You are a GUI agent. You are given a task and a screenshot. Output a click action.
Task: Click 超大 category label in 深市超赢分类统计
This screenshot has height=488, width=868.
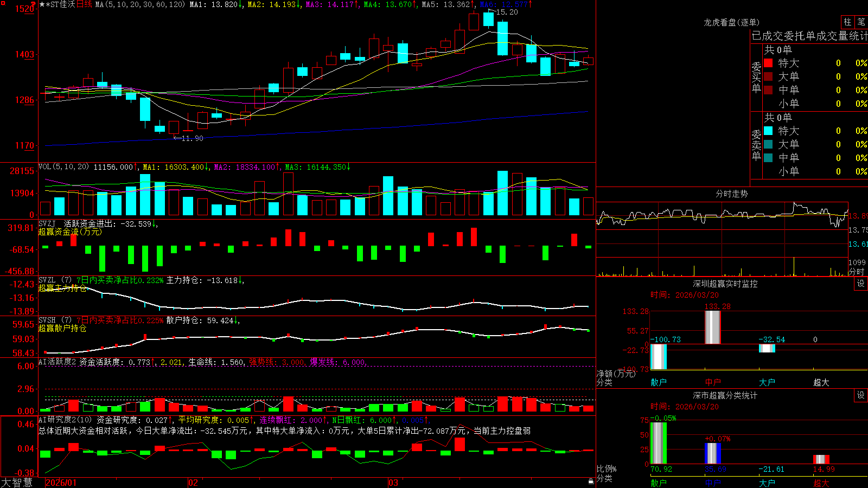[x=821, y=483]
